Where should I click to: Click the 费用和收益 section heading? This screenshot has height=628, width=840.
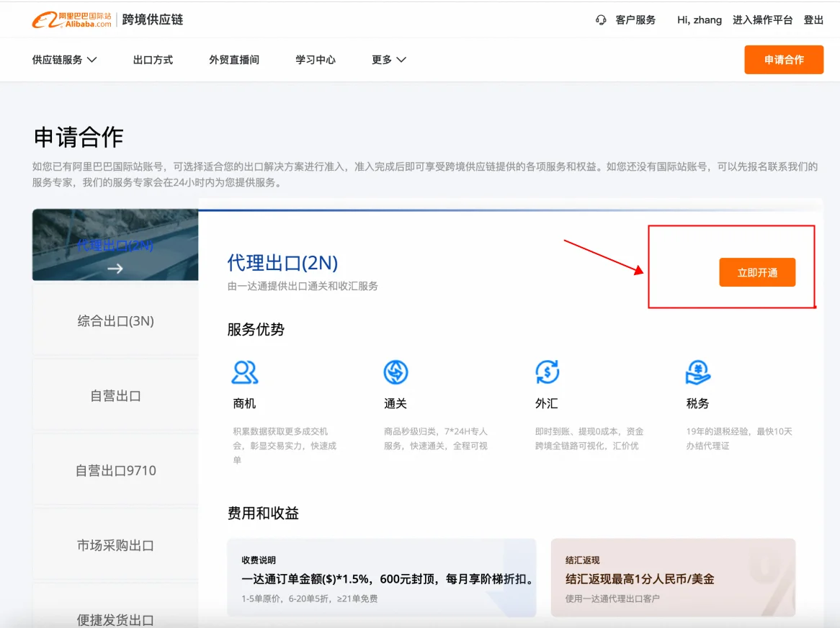pos(263,513)
